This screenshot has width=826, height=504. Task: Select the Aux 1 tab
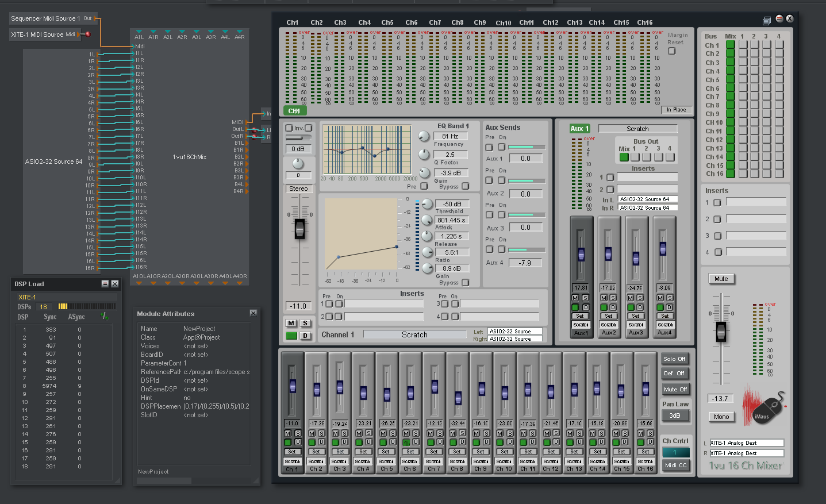pyautogui.click(x=579, y=128)
